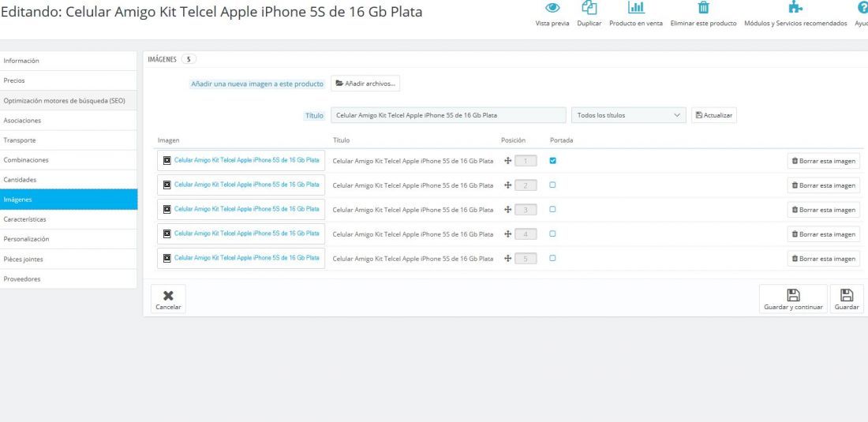Grab move handle for position 4
Image resolution: width=868 pixels, height=422 pixels.
(x=507, y=234)
